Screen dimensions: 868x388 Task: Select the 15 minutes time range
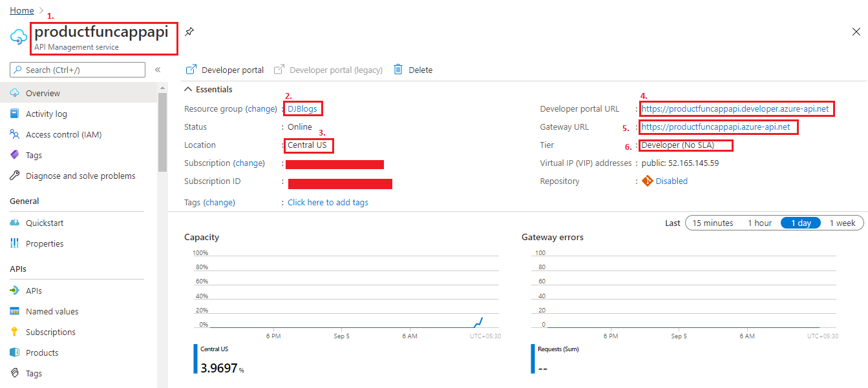click(x=713, y=223)
